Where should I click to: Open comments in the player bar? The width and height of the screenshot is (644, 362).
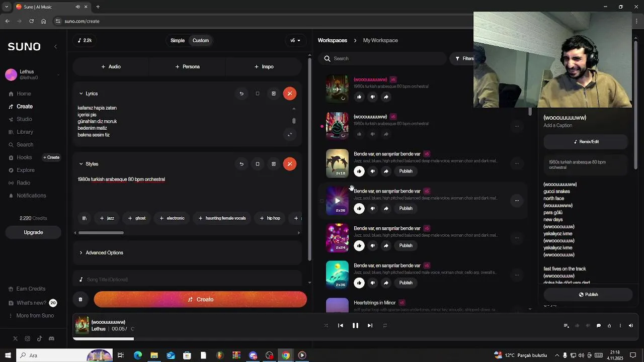[x=599, y=326]
